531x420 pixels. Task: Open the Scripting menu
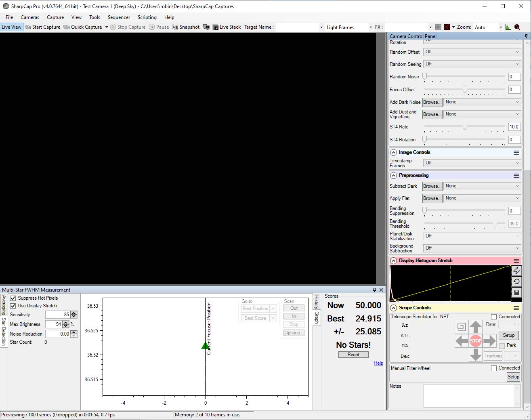[147, 17]
